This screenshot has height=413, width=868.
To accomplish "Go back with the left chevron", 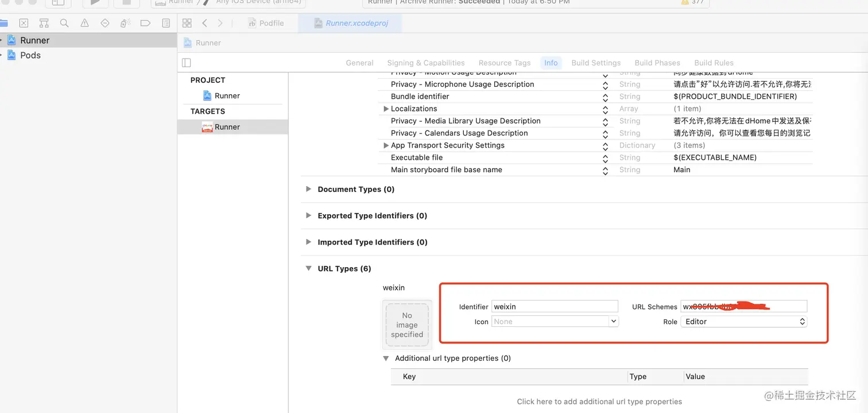I will coord(204,23).
